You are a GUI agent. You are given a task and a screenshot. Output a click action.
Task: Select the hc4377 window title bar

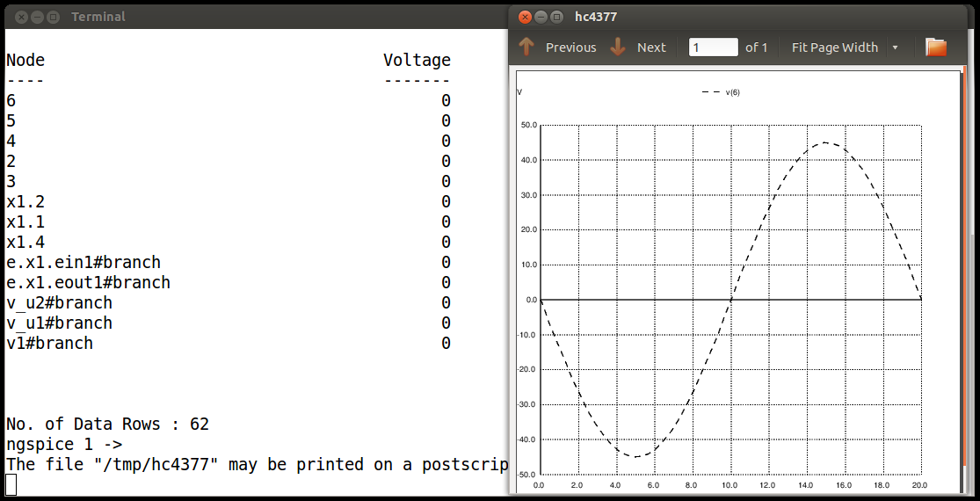tap(737, 17)
